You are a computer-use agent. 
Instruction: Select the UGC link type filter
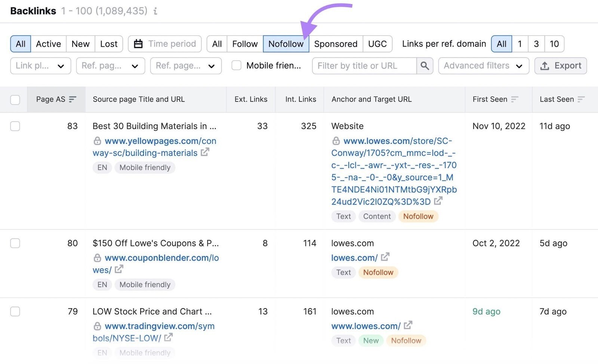(377, 44)
